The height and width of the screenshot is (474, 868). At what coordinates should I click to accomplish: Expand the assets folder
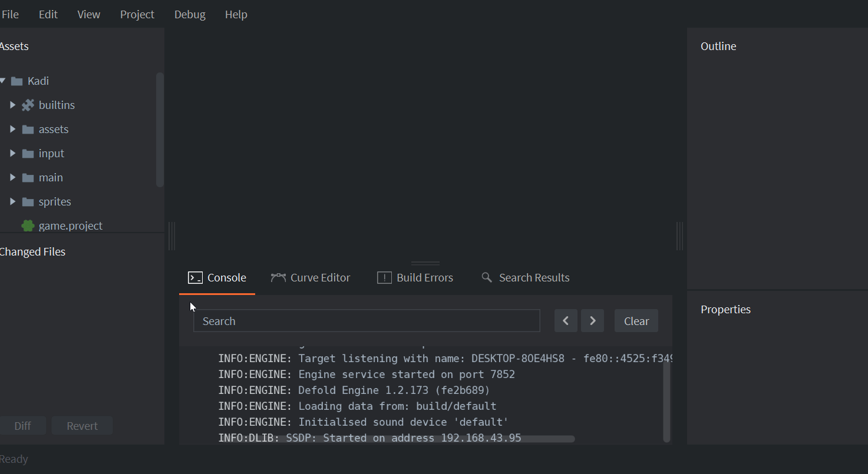tap(12, 129)
